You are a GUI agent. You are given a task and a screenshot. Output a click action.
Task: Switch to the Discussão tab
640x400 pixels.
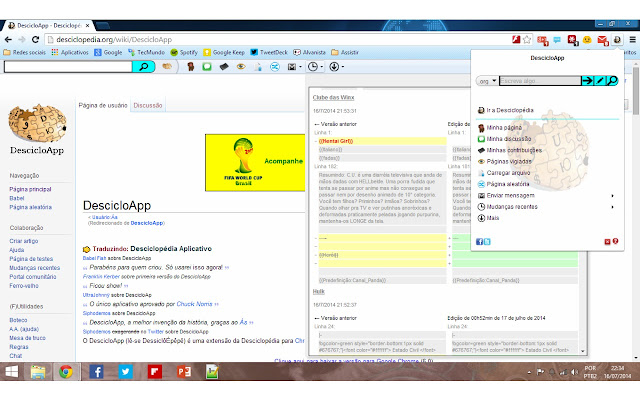click(x=148, y=105)
